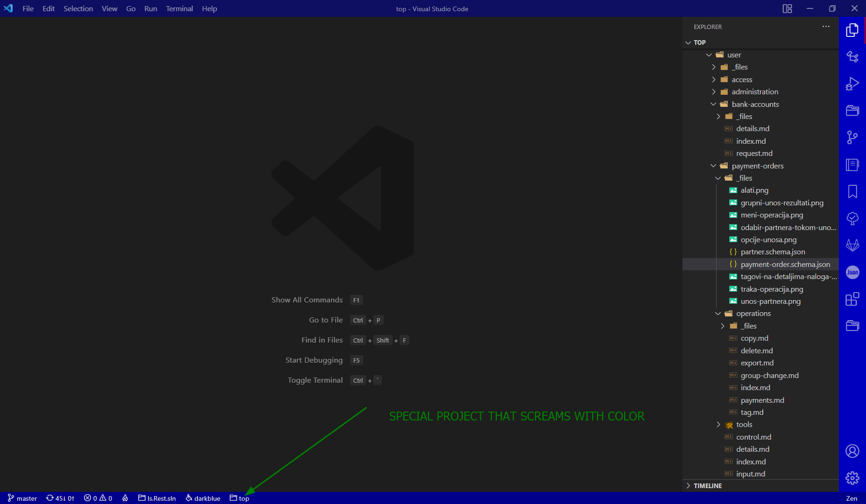Open payments.md file
Screen dimensions: 866x504
tap(760, 400)
